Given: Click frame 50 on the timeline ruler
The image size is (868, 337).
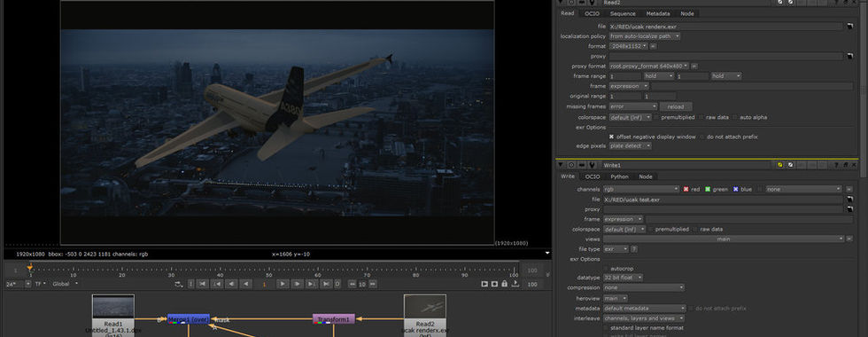Looking at the screenshot, I should [x=269, y=271].
